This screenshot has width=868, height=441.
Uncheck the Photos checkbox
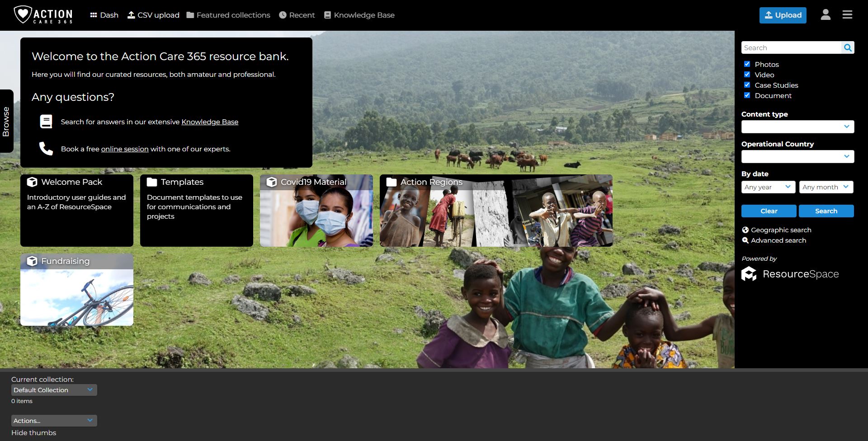tap(747, 64)
